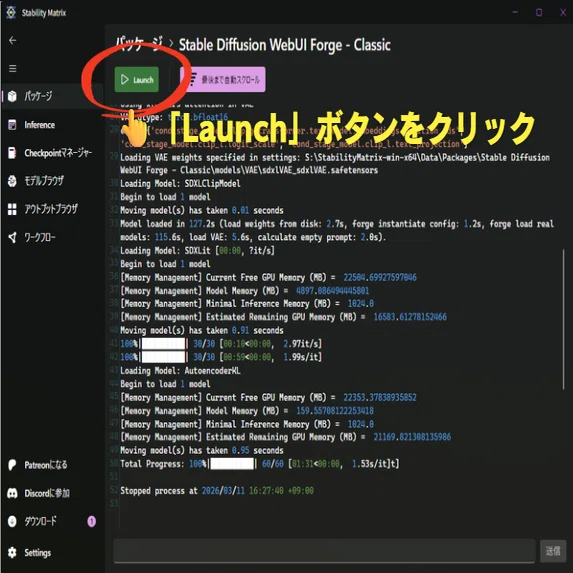Viewport: 573px width, 573px height.
Task: Click the 送信 send button
Action: pos(553,550)
